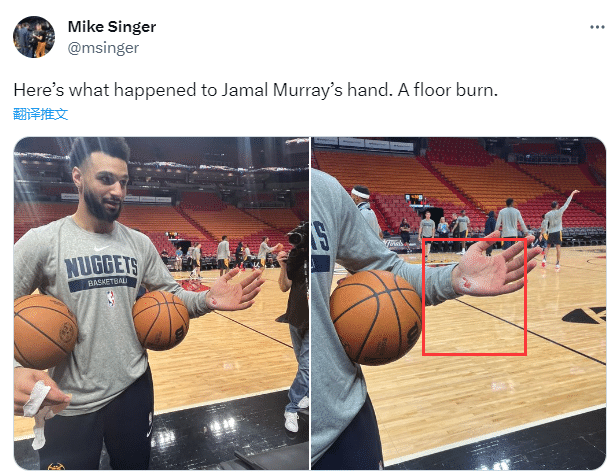
Task: Click the NBA logo on Murray's shirt
Action: [x=111, y=298]
